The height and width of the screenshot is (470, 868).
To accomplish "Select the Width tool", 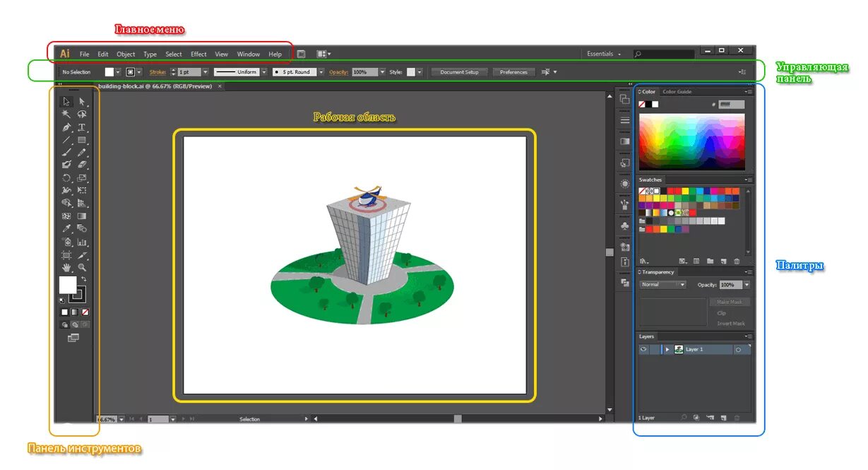I will pyautogui.click(x=66, y=190).
